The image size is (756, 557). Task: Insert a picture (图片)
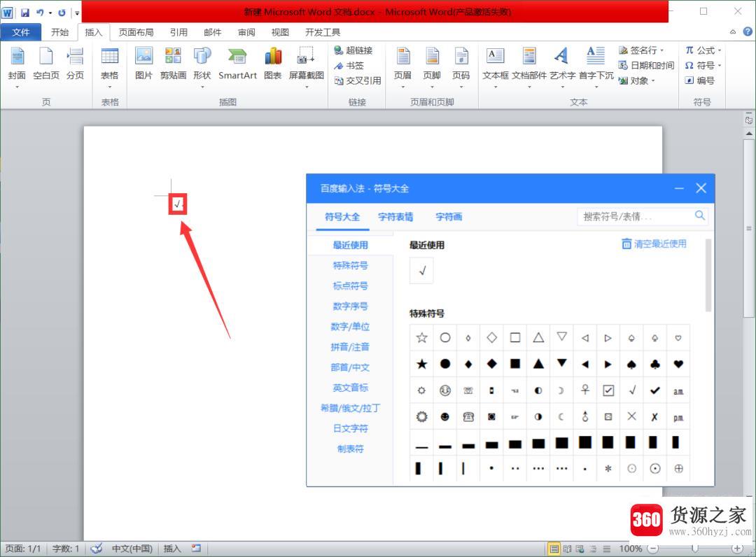pyautogui.click(x=143, y=64)
